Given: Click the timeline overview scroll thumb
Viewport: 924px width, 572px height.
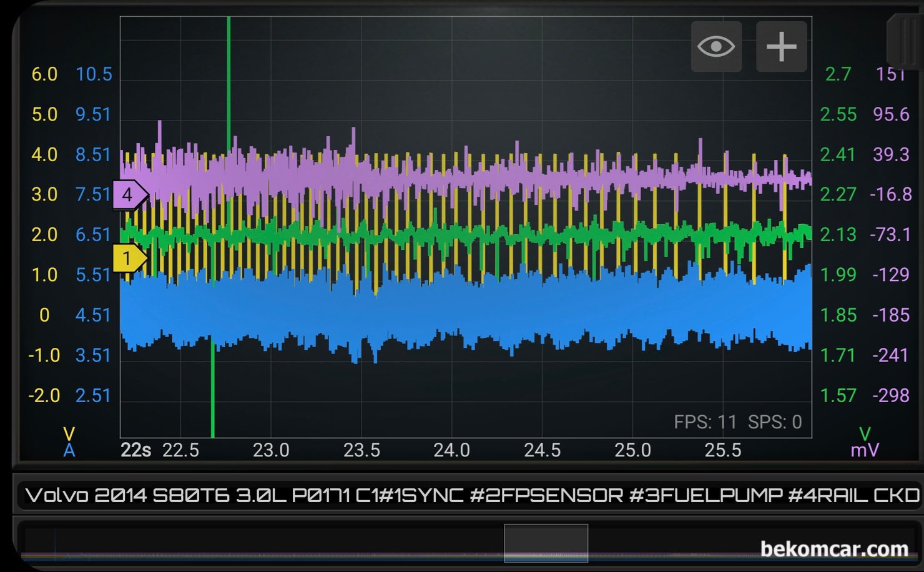Looking at the screenshot, I should [546, 543].
